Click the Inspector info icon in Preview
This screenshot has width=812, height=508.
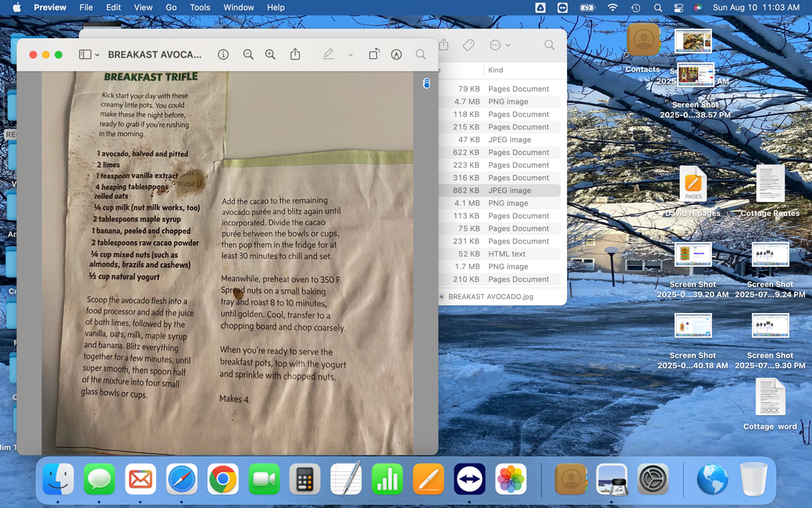coord(223,55)
